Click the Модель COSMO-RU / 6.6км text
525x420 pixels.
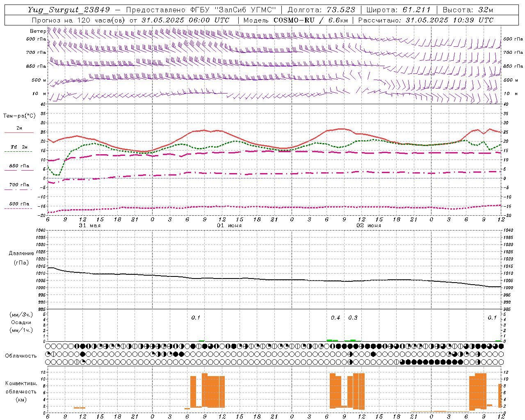pyautogui.click(x=296, y=20)
